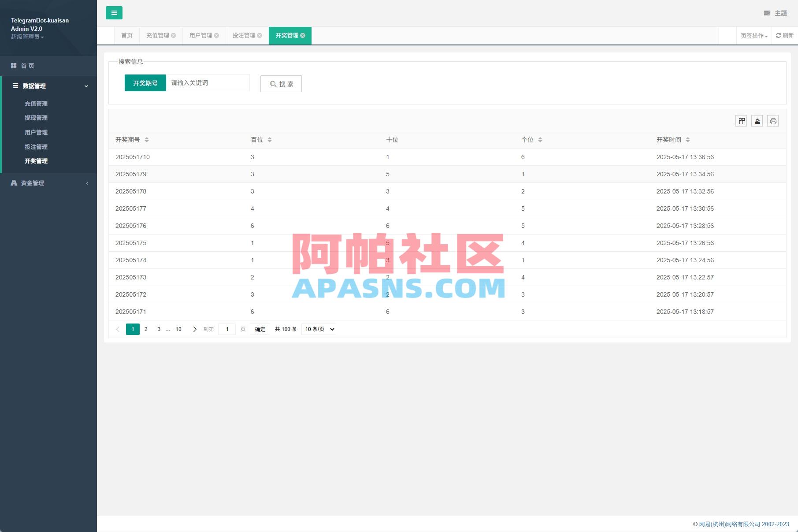Open the 10 条/页 page size selector

(x=318, y=329)
